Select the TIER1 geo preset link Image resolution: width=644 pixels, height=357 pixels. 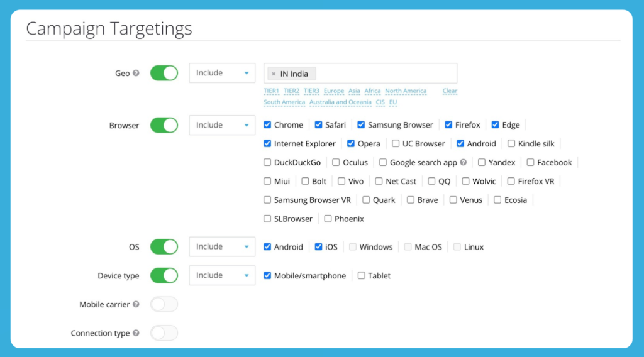tap(271, 91)
